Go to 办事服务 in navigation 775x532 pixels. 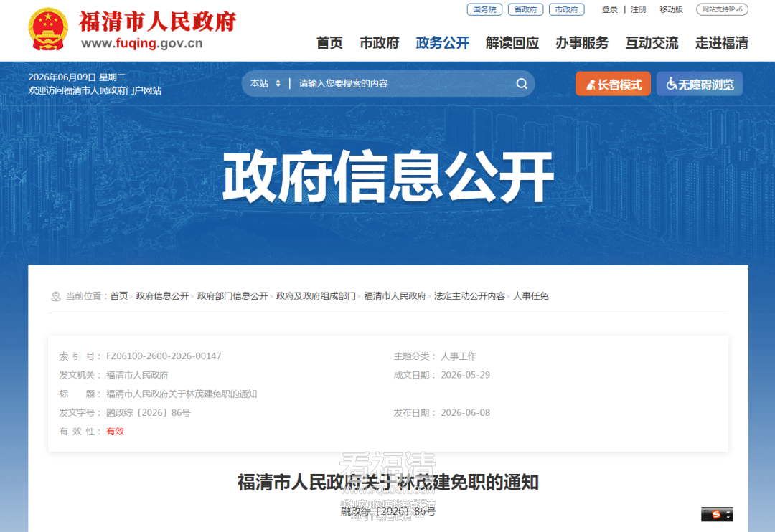click(582, 43)
